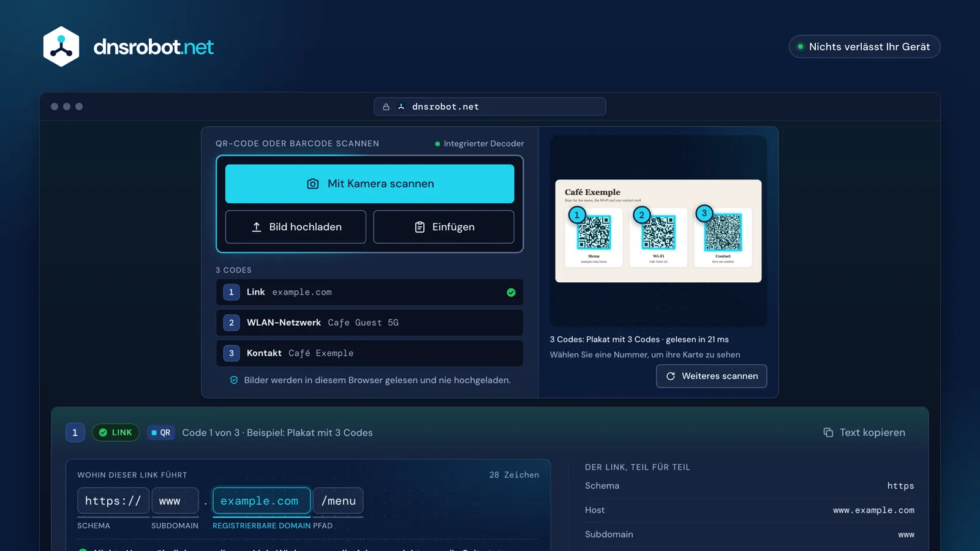
Task: Click the camera icon in the scan button
Action: point(313,184)
